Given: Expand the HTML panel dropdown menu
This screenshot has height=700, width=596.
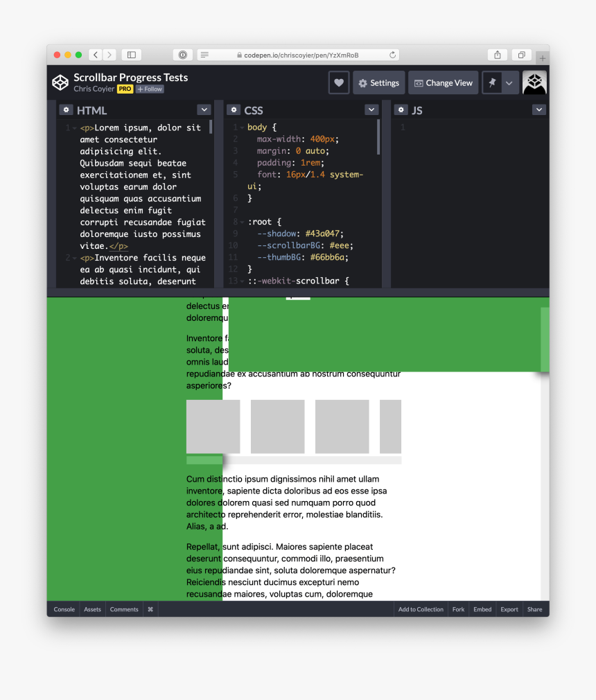Looking at the screenshot, I should [204, 110].
